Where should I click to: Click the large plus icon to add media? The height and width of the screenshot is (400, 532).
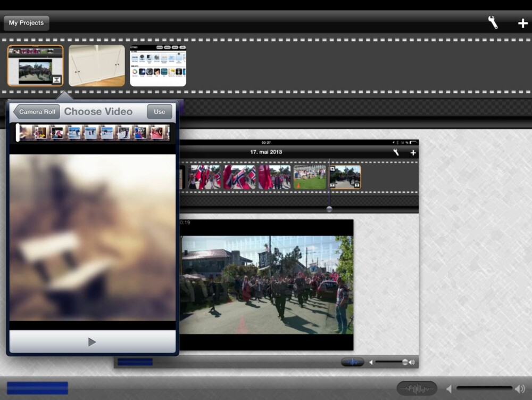pos(522,23)
